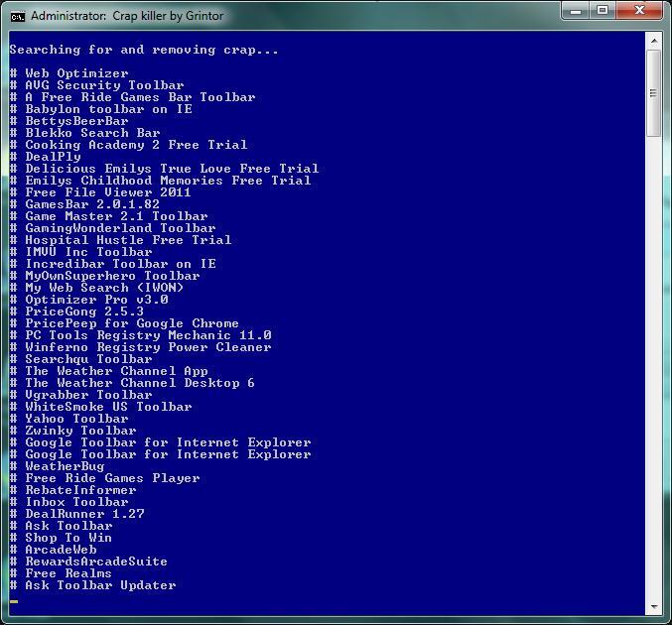Click the empty scrollbar track below the thumb
Viewport: 672px width, 625px height.
(654, 377)
